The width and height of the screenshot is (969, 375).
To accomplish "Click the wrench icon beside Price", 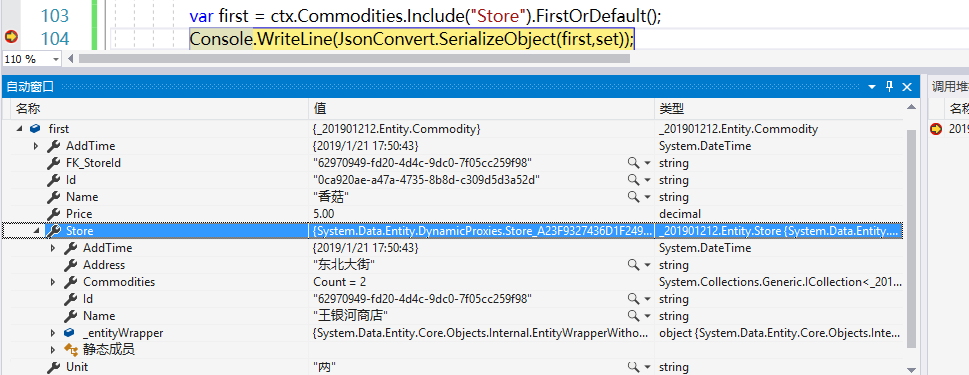I will (54, 214).
